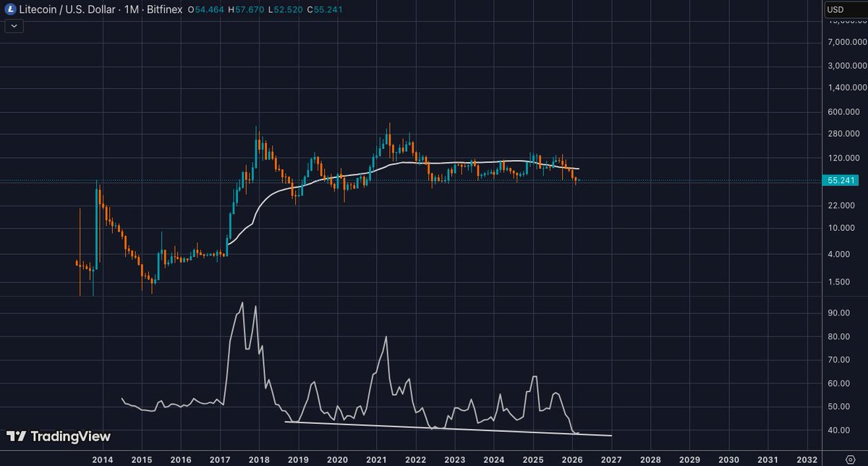Click the 60.00 RSI scale label
The width and height of the screenshot is (868, 466).
(x=840, y=384)
